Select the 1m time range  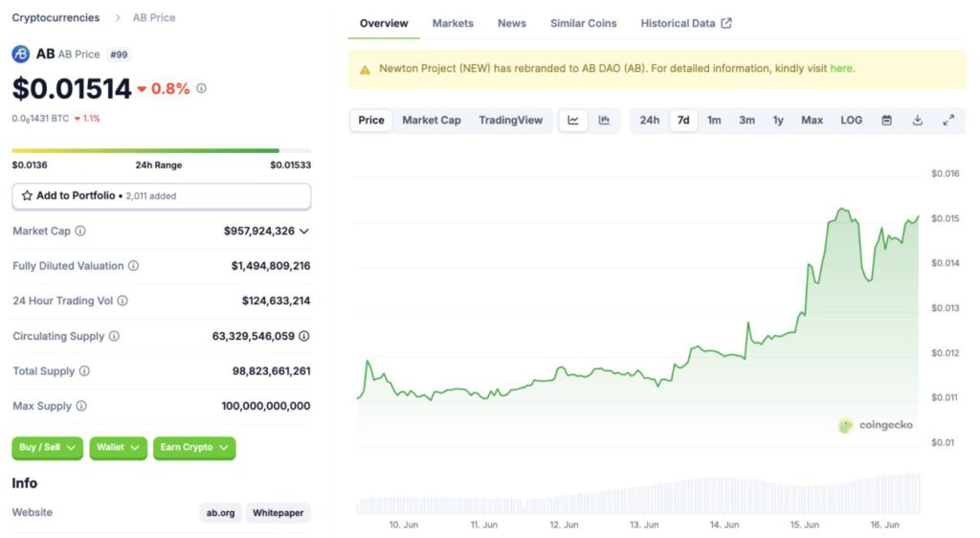point(714,120)
